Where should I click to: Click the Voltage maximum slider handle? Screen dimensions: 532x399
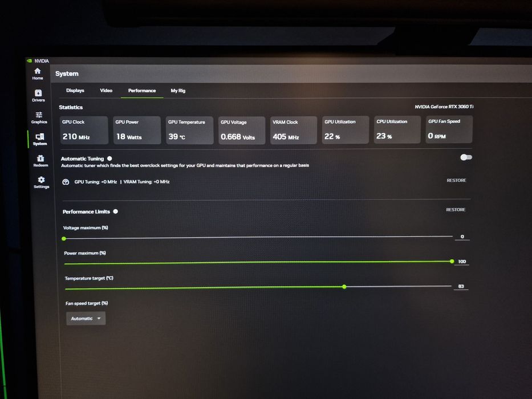pyautogui.click(x=64, y=238)
